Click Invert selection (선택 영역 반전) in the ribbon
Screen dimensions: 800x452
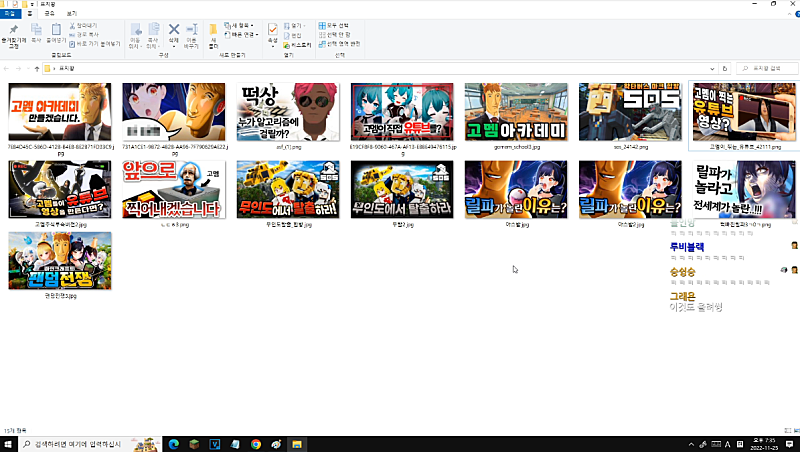click(340, 43)
